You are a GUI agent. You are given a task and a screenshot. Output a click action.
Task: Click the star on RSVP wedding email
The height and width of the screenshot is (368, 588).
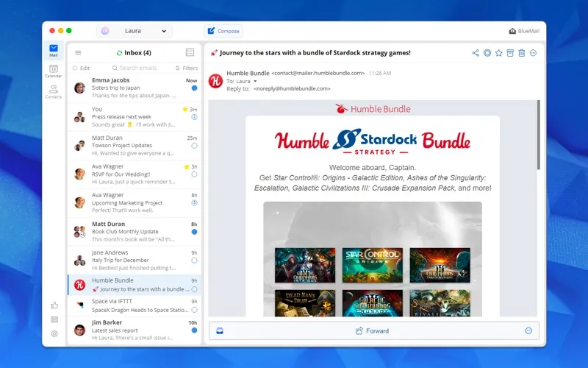pyautogui.click(x=187, y=167)
